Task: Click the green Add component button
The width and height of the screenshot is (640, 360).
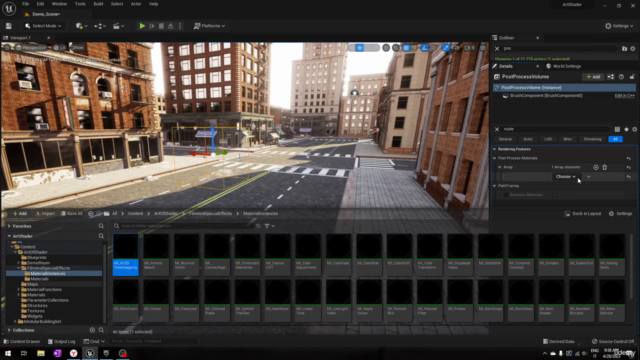Action: 593,77
